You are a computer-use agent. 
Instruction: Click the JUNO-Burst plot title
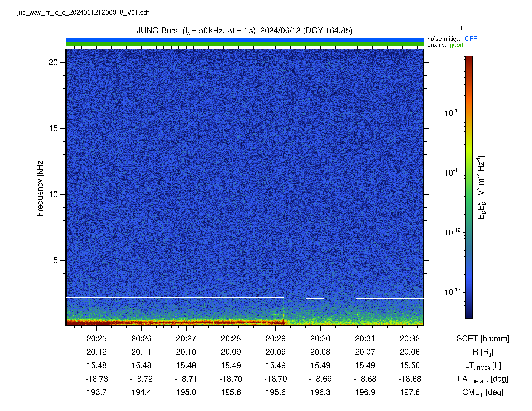[x=244, y=31]
